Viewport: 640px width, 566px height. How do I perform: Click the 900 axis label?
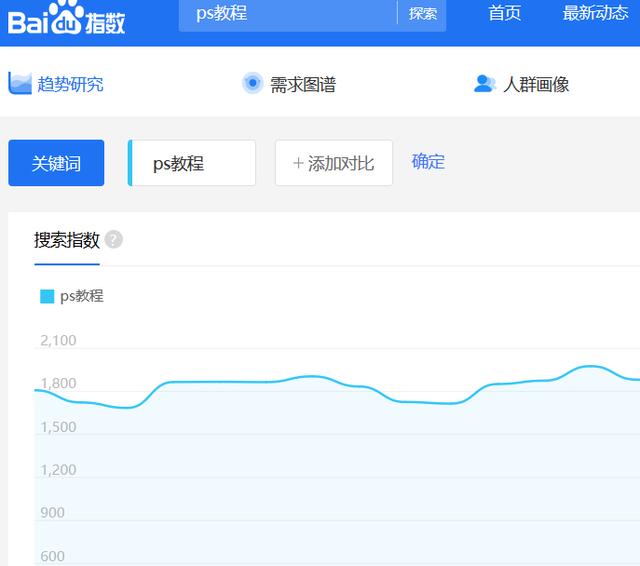[x=53, y=513]
